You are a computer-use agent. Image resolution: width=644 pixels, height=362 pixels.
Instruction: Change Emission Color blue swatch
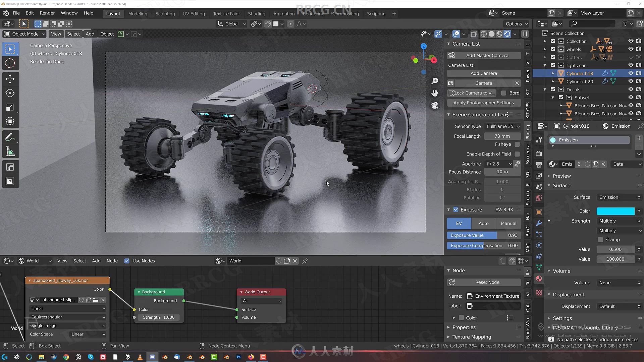pyautogui.click(x=615, y=211)
